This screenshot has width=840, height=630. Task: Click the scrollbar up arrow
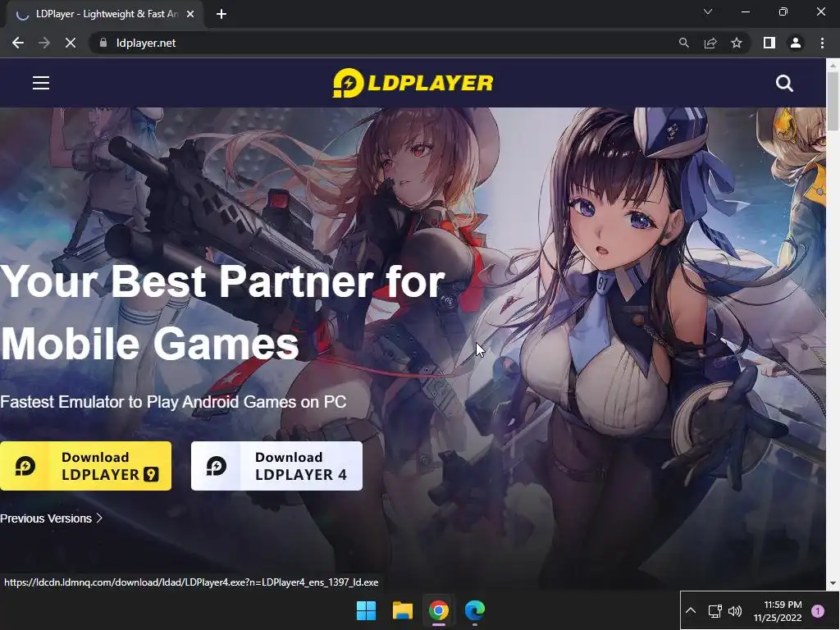[833, 65]
